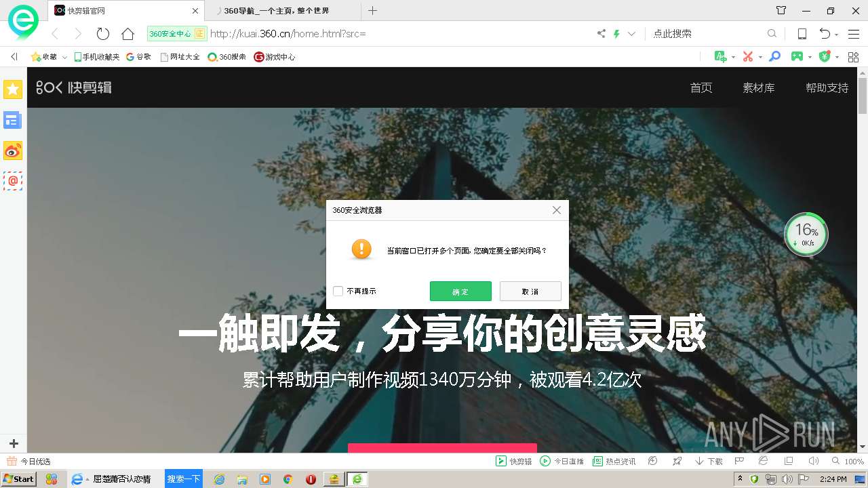
Task: Click the 360安全中心 site badge
Action: coord(176,33)
